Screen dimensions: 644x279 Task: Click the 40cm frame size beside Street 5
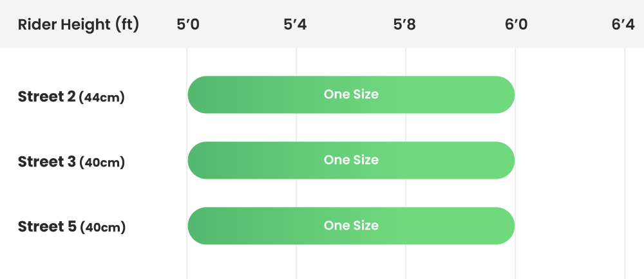coord(102,228)
